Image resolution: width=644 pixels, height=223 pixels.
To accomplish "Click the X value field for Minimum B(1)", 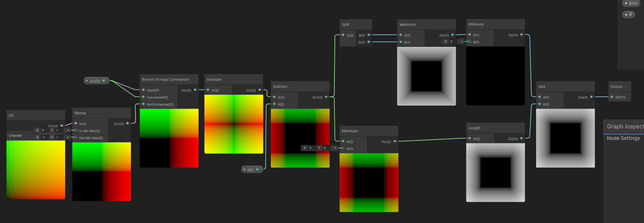I will (x=452, y=42).
